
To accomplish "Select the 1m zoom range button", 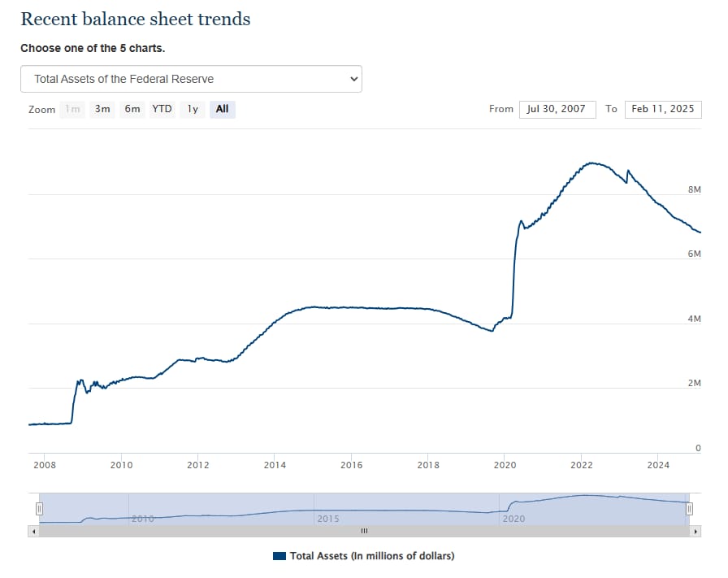I will (x=72, y=109).
